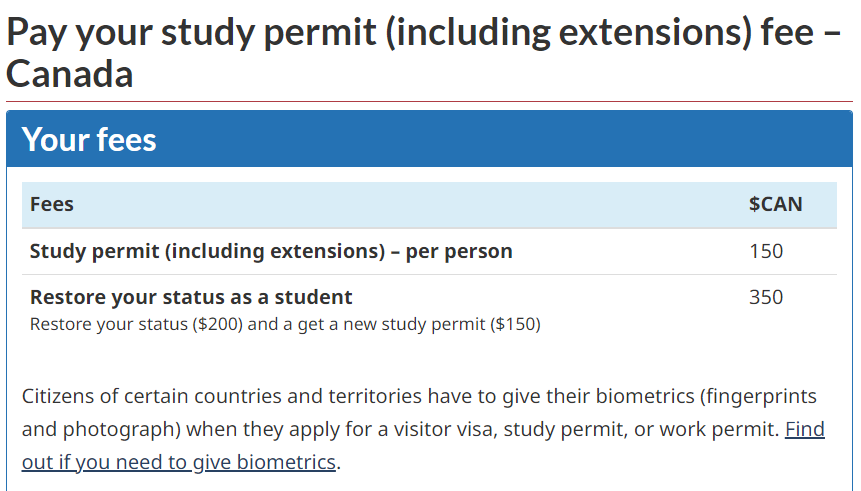Select the '$CAN' column header
The image size is (861, 491).
click(x=775, y=205)
